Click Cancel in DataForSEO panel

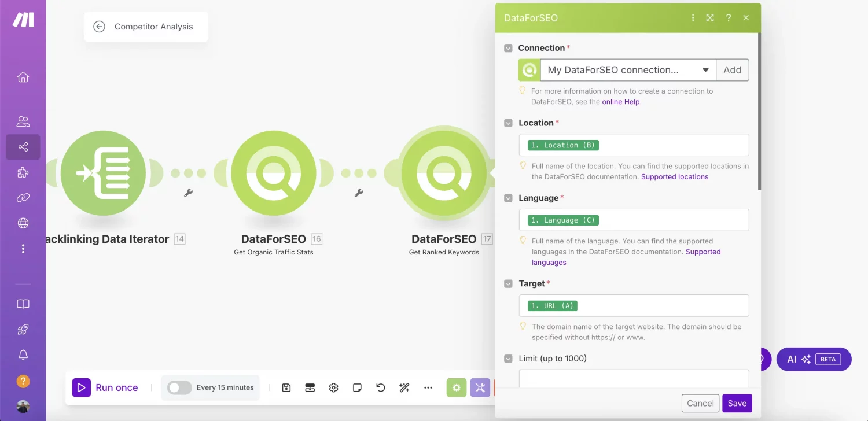click(x=701, y=403)
